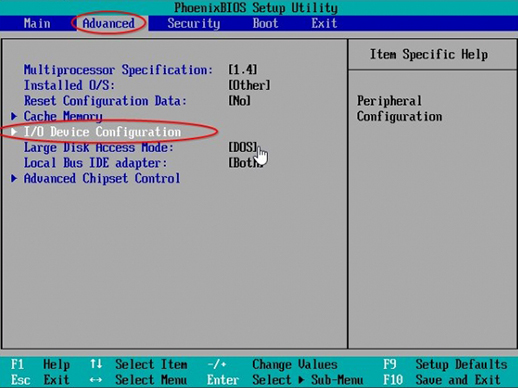
Task: Change Reset Configuration Data value [No]
Action: pyautogui.click(x=239, y=101)
